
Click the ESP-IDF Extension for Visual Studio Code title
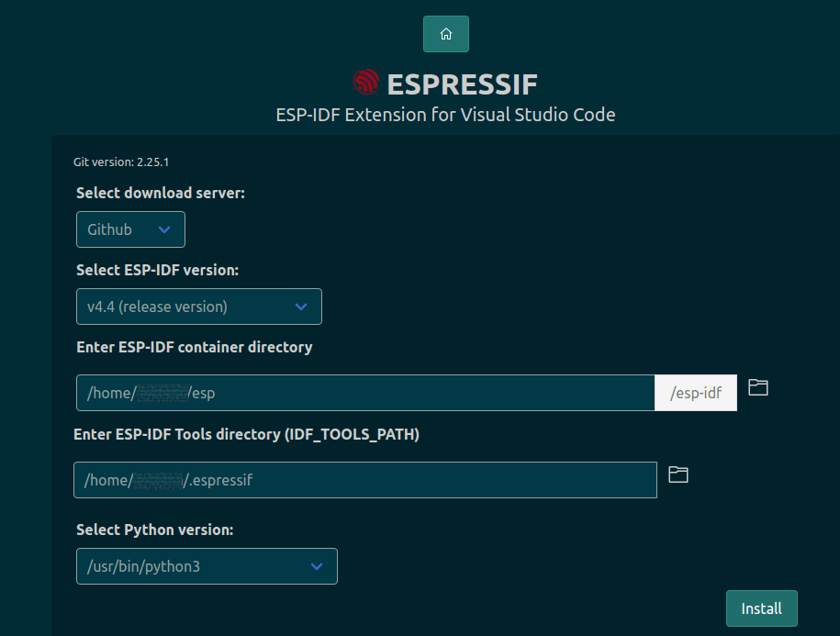(446, 115)
